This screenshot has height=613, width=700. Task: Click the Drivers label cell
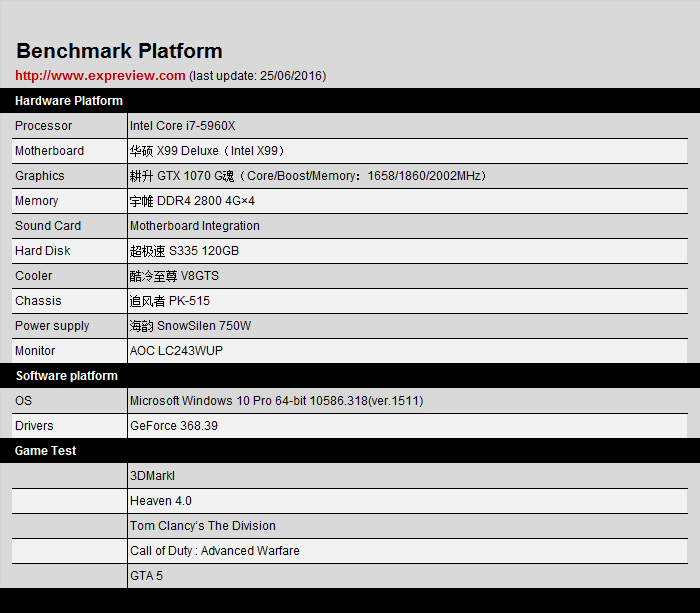click(69, 426)
